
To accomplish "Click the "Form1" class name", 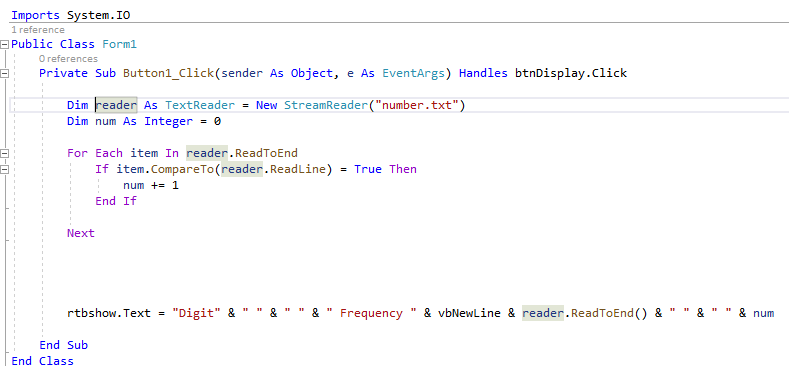I will pyautogui.click(x=119, y=44).
